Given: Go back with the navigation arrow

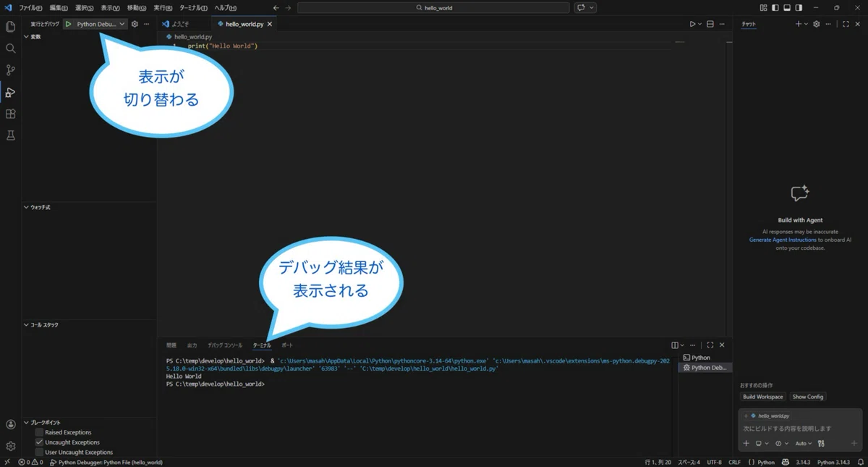Looking at the screenshot, I should tap(276, 8).
